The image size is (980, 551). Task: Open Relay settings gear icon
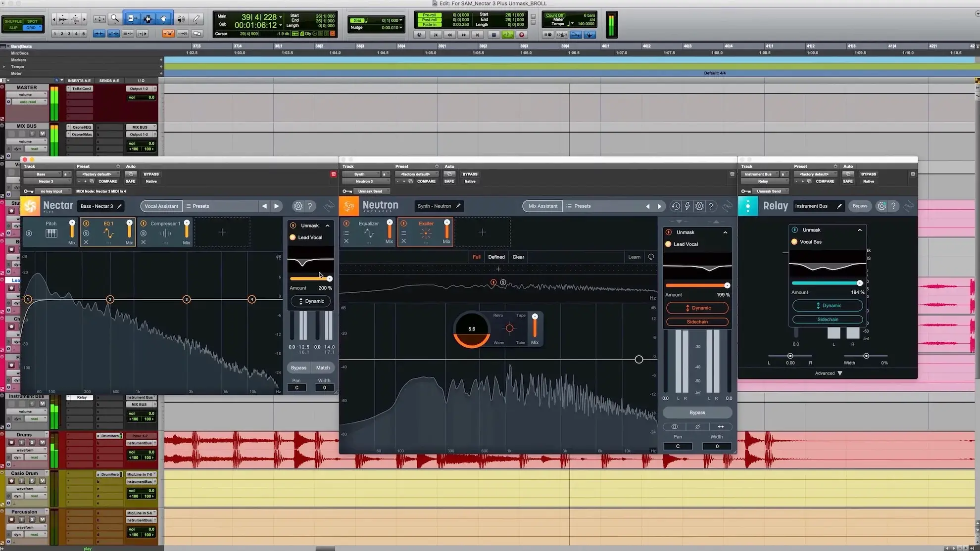point(882,206)
